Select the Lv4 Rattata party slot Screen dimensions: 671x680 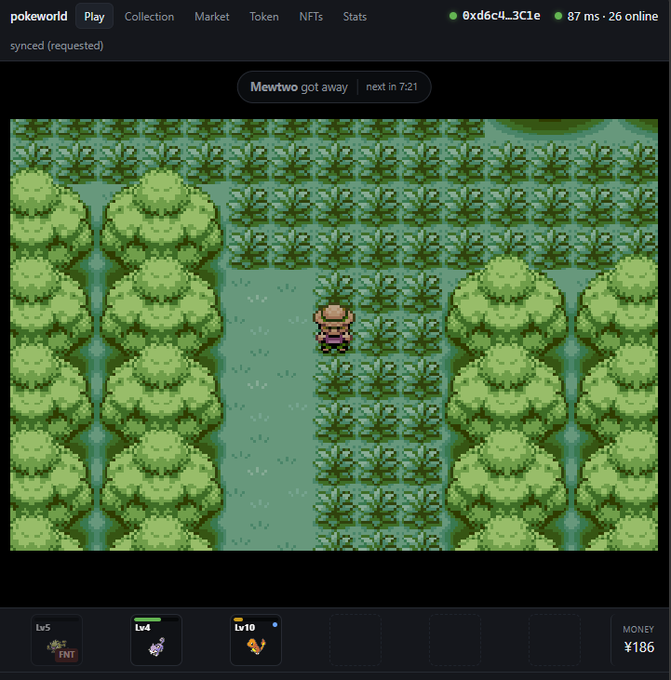pyautogui.click(x=156, y=640)
